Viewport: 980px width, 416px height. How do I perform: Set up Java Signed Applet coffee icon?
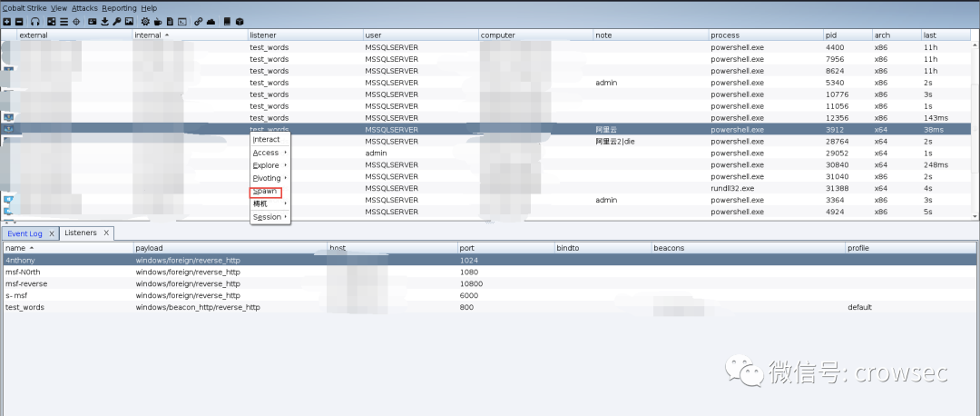158,21
